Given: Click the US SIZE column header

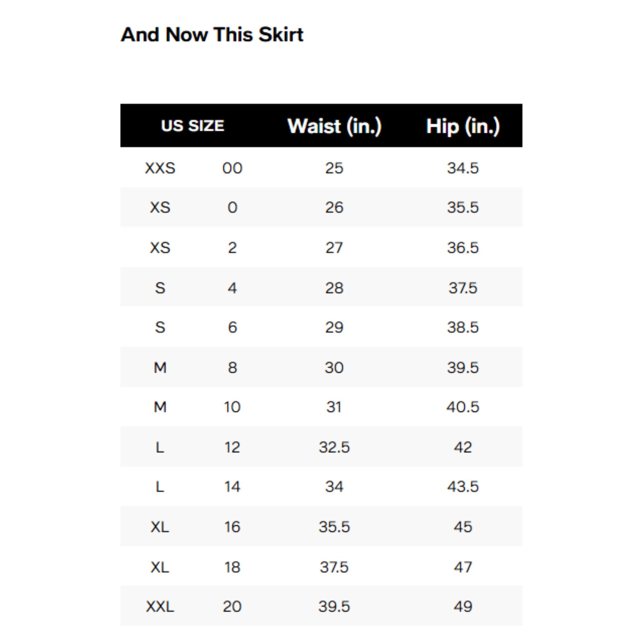Looking at the screenshot, I should tap(192, 126).
